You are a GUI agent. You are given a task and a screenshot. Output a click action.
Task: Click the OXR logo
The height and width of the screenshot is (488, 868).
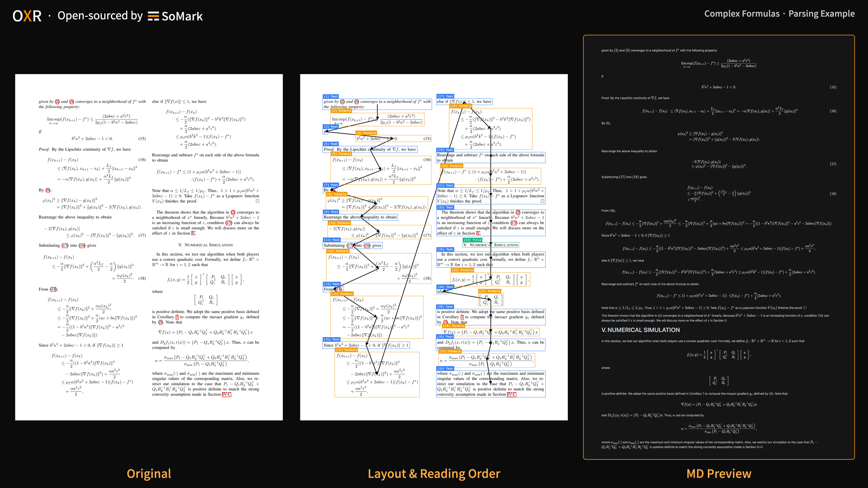pyautogui.click(x=27, y=16)
